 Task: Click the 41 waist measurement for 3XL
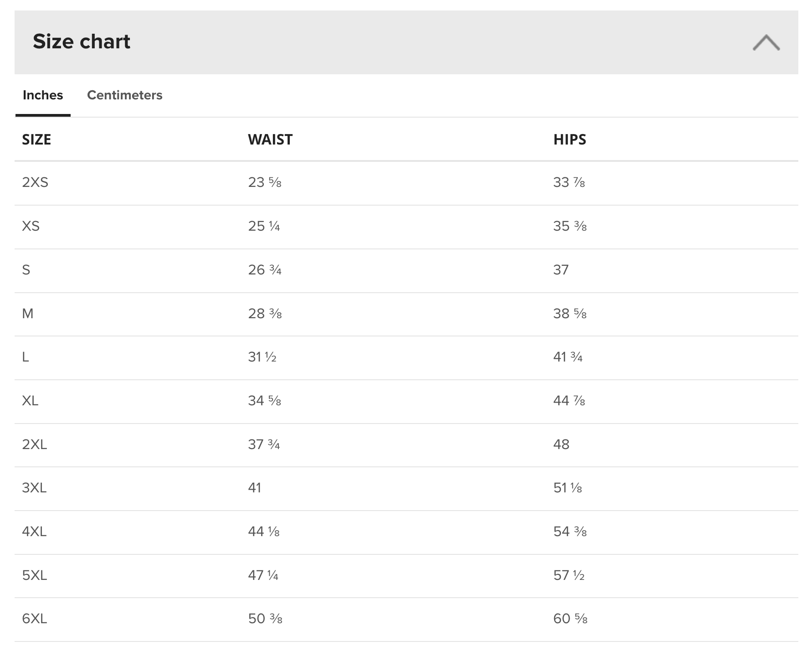pos(255,488)
